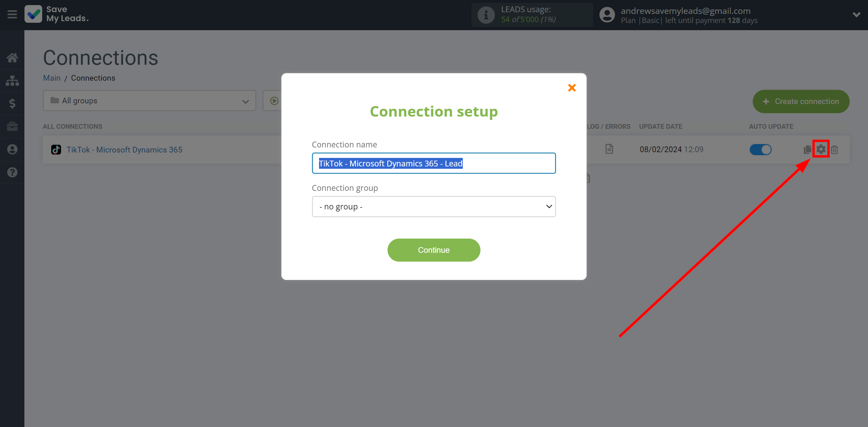Click the settings gear icon for connection
The width and height of the screenshot is (868, 427).
(x=821, y=149)
